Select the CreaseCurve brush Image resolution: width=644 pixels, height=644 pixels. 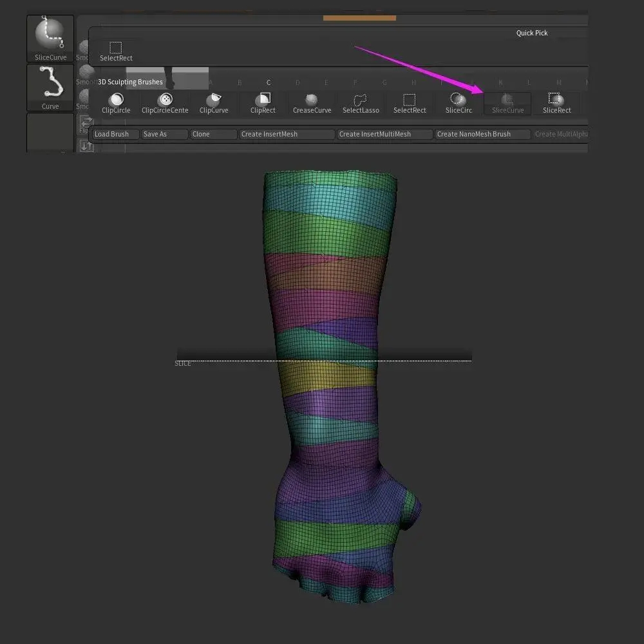312,104
